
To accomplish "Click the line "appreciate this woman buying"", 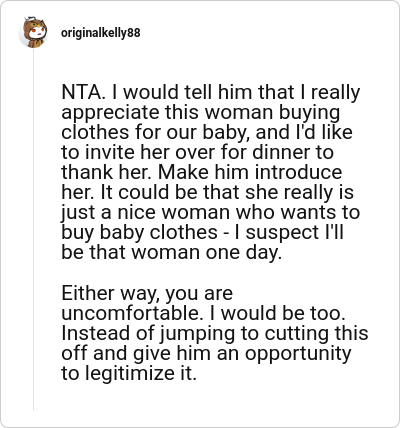I will (x=201, y=113).
